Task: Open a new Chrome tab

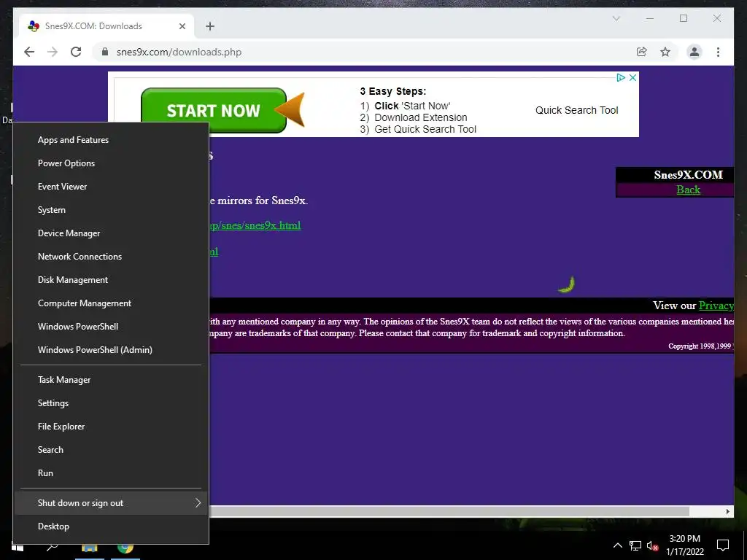Action: pos(210,26)
